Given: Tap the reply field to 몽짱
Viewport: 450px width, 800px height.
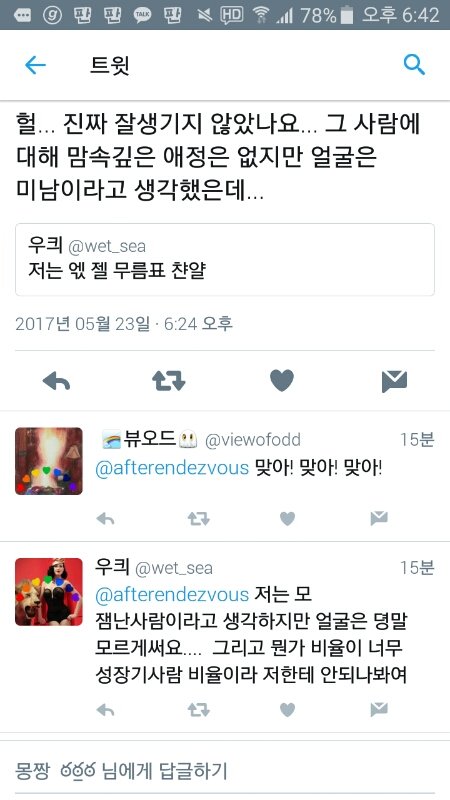Looking at the screenshot, I should point(225,770).
